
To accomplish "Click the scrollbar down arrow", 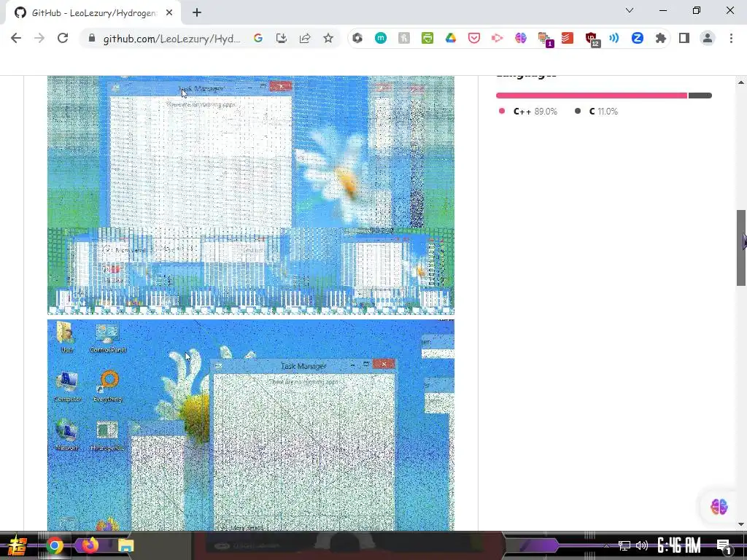I will (741, 525).
